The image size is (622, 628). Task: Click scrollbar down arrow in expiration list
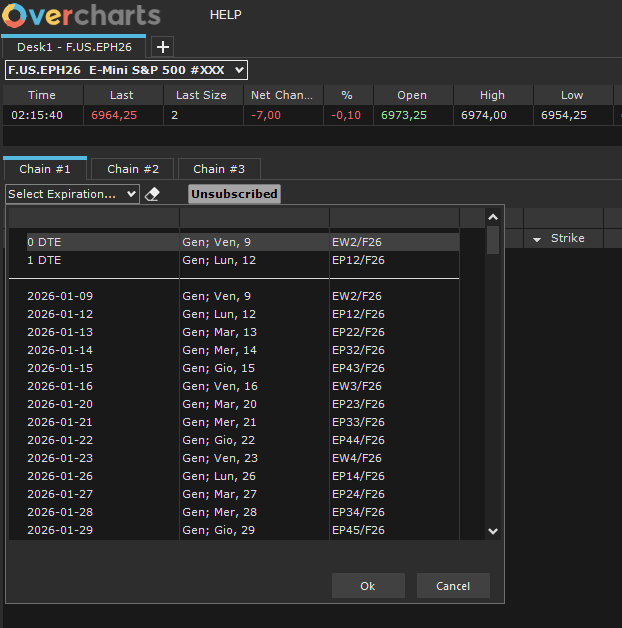tap(492, 531)
